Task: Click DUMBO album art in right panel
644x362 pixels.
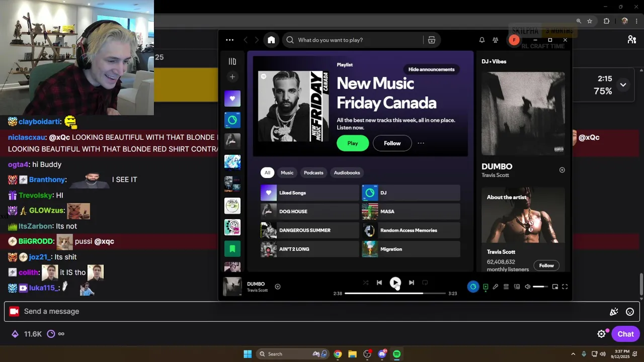Action: click(x=523, y=113)
